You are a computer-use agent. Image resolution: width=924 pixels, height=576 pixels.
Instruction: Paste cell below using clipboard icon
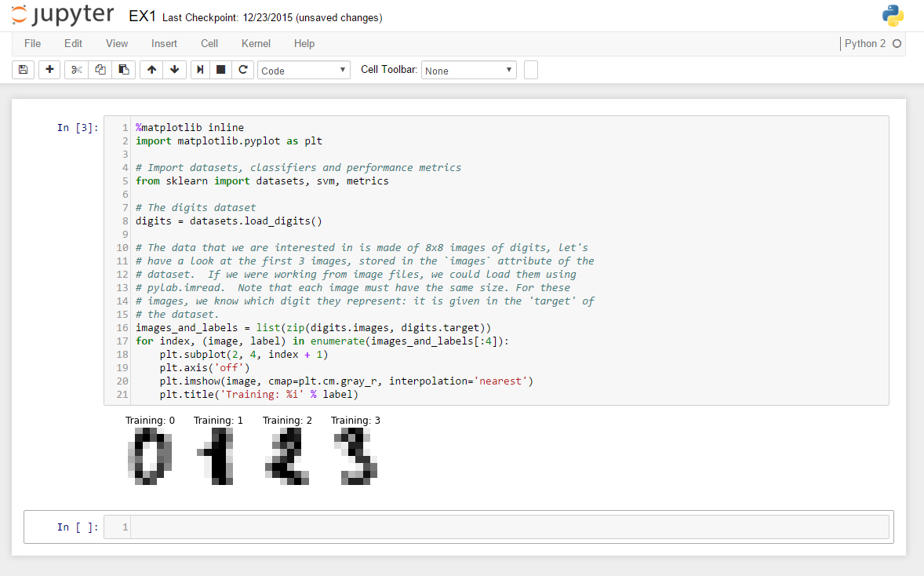(123, 70)
